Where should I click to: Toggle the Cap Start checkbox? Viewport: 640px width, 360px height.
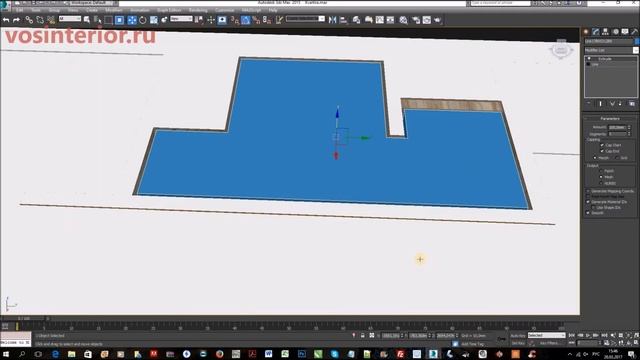(x=602, y=145)
